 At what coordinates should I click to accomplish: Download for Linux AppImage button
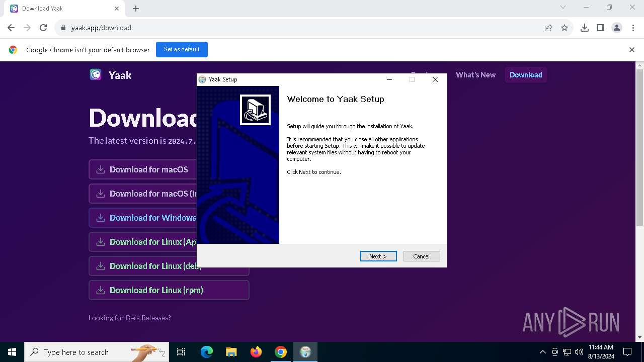coord(143,242)
